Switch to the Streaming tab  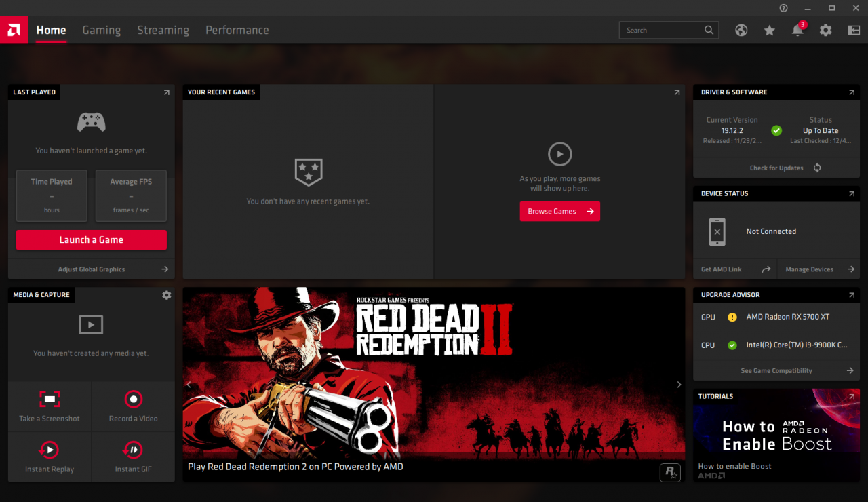pos(163,30)
